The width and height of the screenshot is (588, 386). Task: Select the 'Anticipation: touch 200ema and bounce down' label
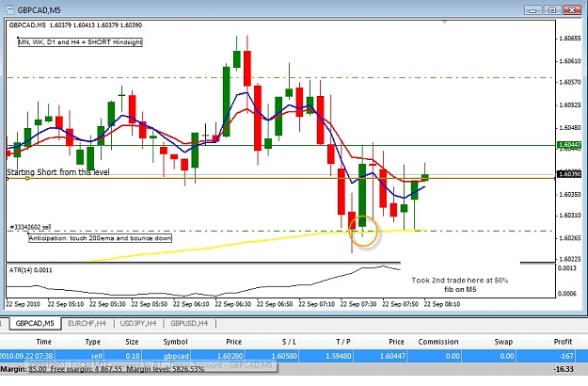click(x=100, y=238)
